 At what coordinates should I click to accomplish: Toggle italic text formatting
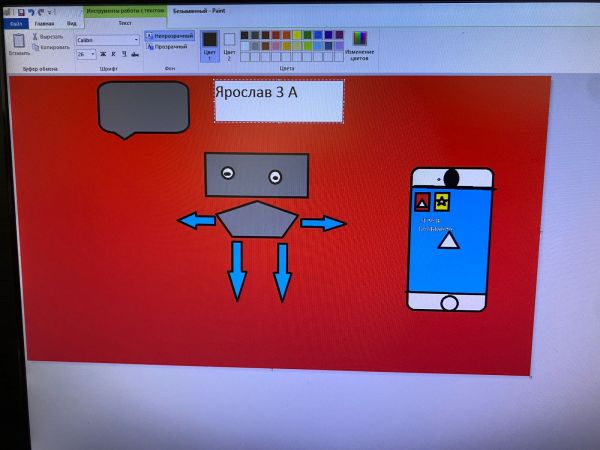coord(113,54)
